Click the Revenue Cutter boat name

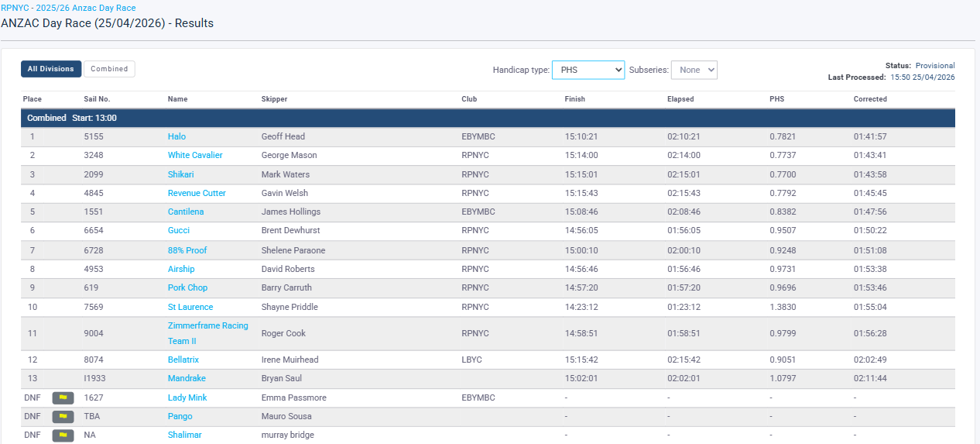point(197,193)
